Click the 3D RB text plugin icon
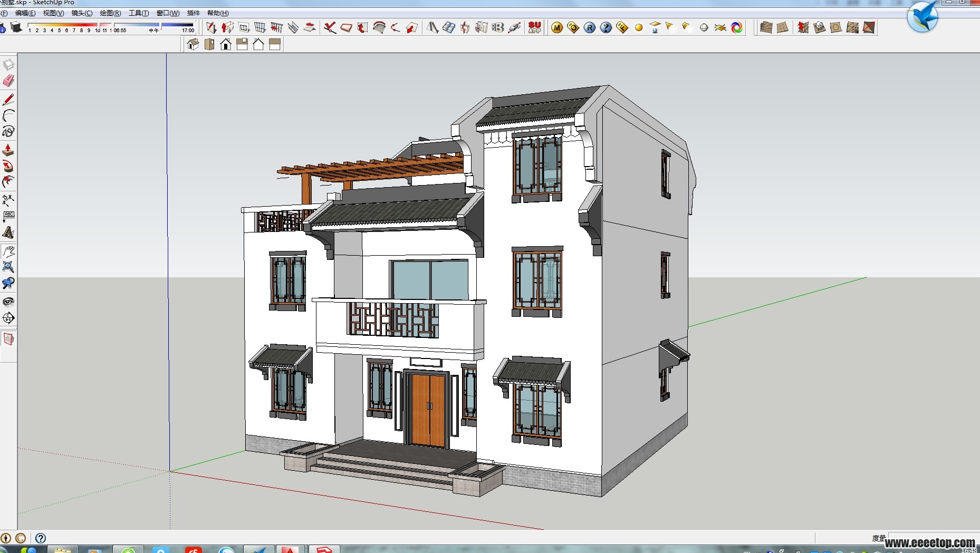 pyautogui.click(x=497, y=27)
